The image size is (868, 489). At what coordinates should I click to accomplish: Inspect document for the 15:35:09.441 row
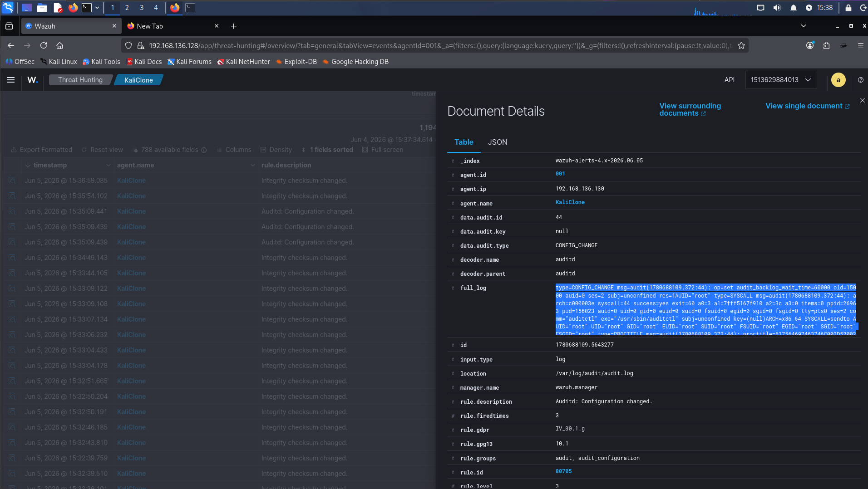[12, 211]
